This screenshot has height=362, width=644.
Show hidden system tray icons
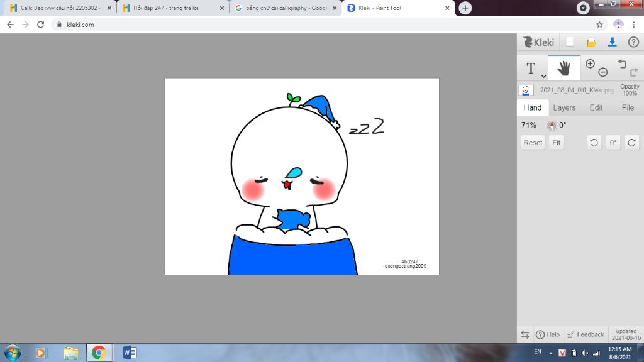(551, 353)
